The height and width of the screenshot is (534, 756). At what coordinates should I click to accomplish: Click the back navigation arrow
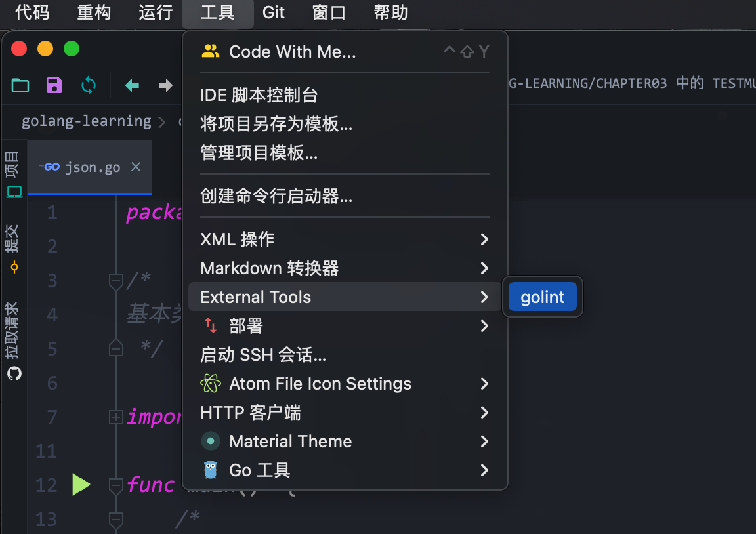[132, 85]
